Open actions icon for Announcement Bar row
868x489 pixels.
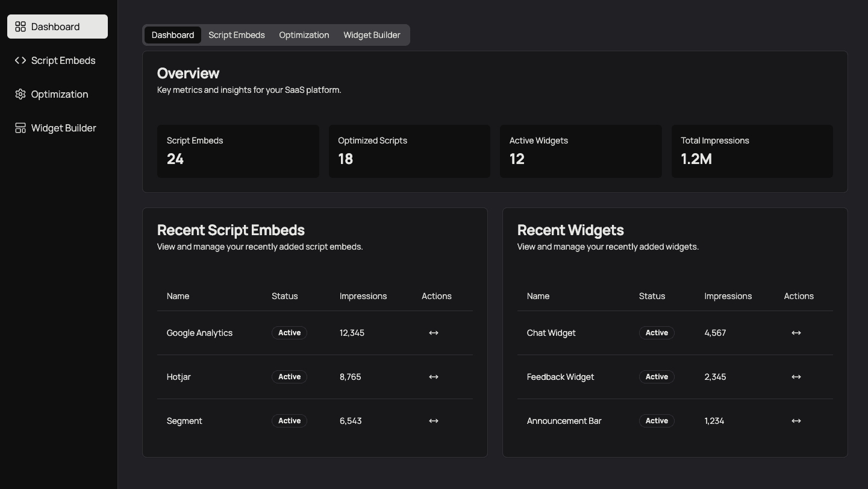pyautogui.click(x=796, y=421)
